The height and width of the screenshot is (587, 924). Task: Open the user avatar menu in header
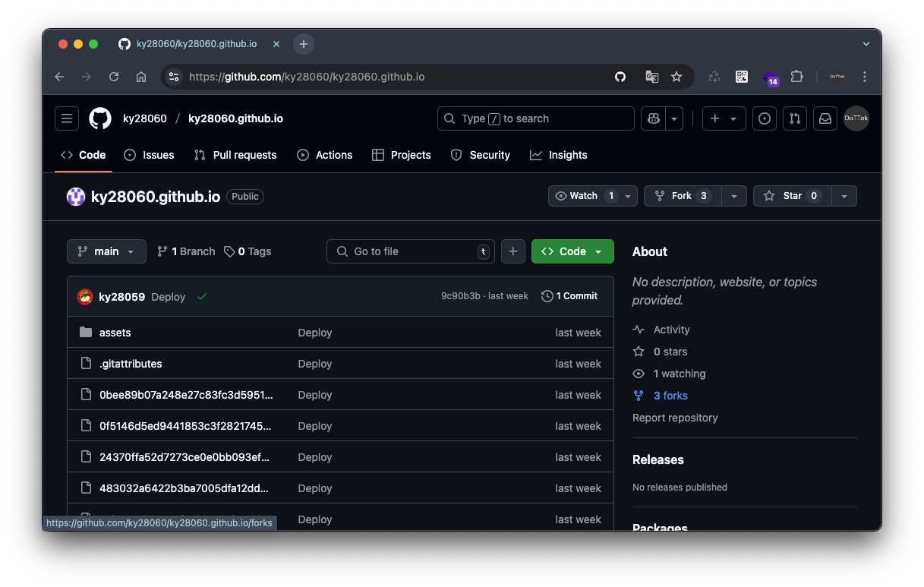(856, 118)
